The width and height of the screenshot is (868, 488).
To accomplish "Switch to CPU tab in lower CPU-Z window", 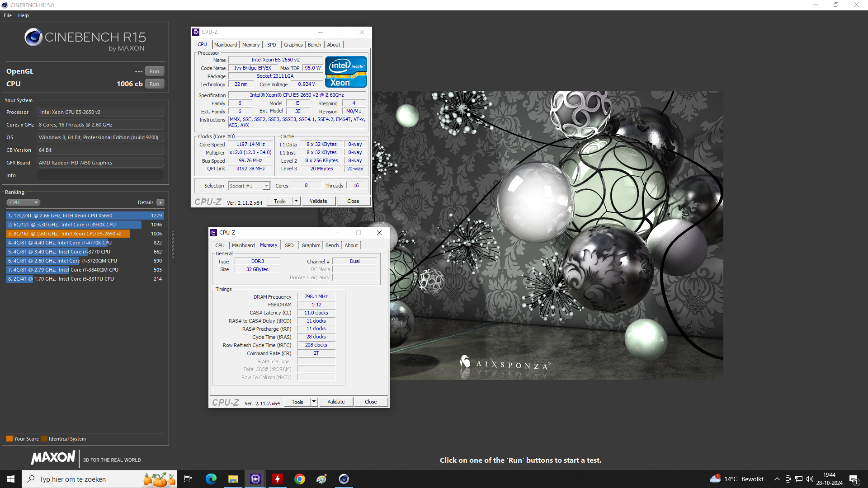I will [x=220, y=245].
